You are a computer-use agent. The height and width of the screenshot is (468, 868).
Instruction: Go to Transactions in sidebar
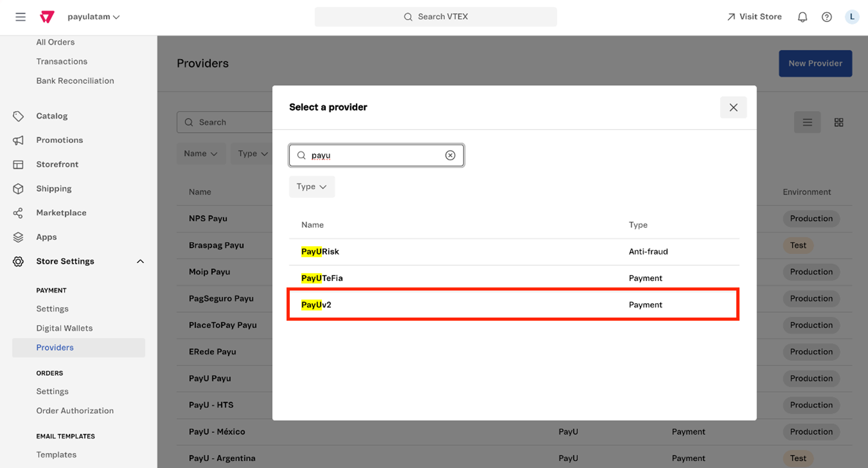(x=62, y=61)
